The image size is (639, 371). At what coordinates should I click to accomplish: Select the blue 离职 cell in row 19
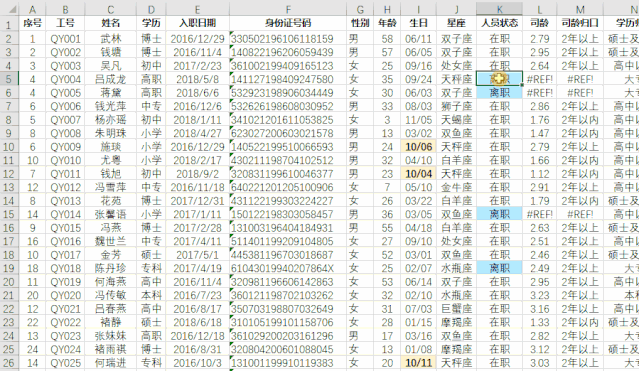click(x=499, y=268)
